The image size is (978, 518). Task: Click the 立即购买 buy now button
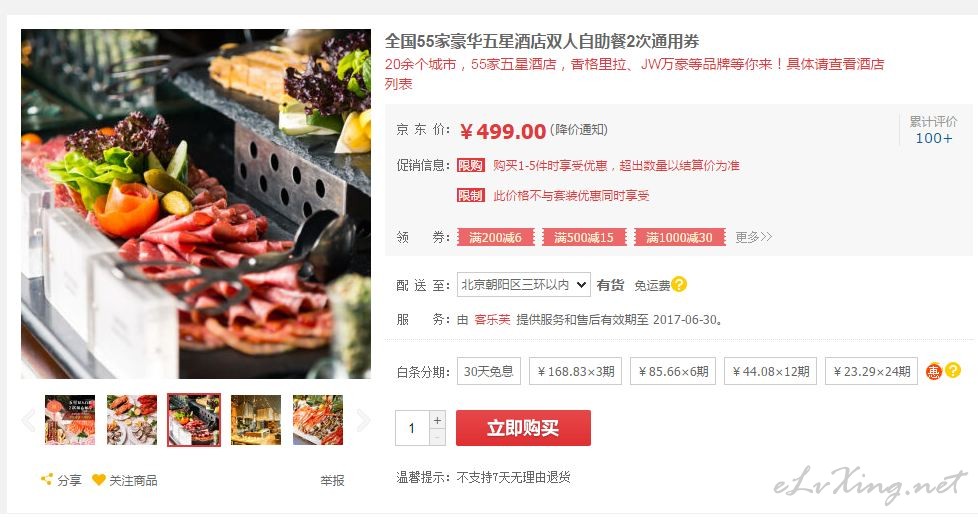523,428
